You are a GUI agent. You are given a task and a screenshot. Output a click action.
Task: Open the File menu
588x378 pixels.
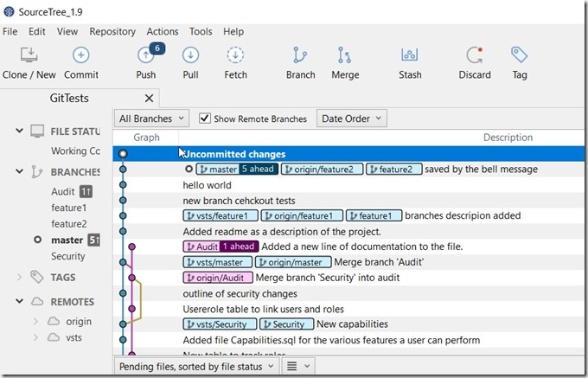click(10, 31)
